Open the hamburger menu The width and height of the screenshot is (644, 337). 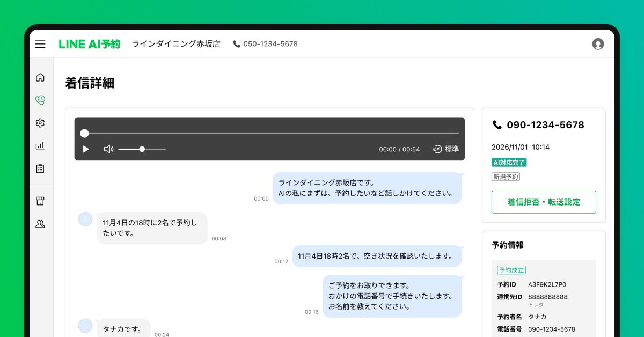(40, 44)
